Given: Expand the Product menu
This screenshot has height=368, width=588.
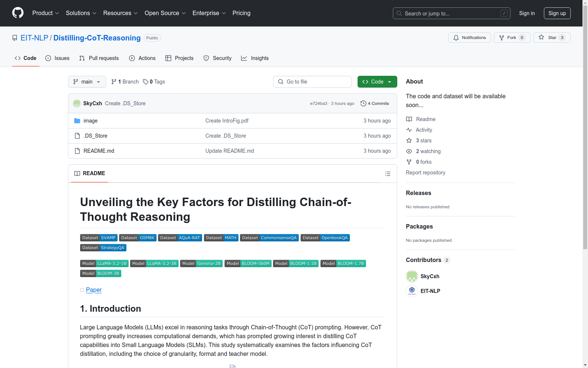Looking at the screenshot, I should pyautogui.click(x=46, y=13).
